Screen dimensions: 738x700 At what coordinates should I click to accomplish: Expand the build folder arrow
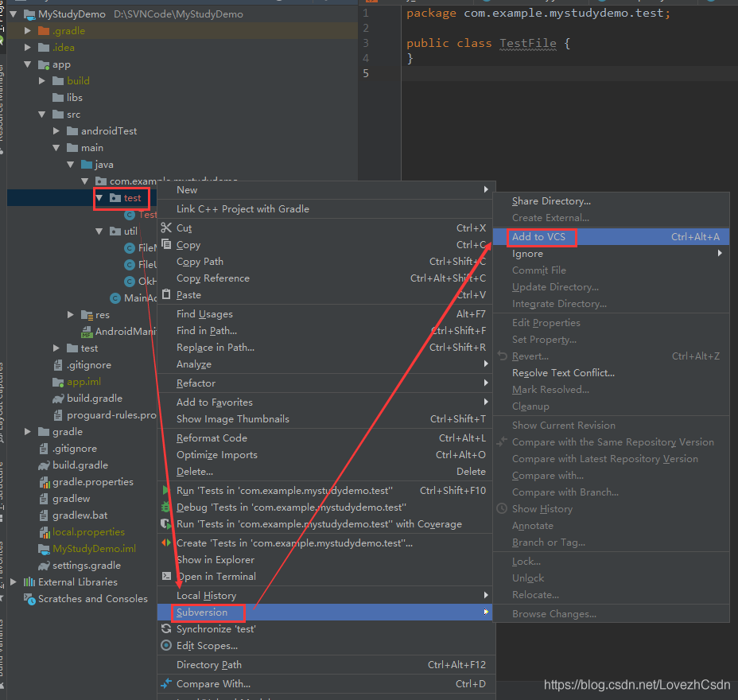pyautogui.click(x=42, y=80)
